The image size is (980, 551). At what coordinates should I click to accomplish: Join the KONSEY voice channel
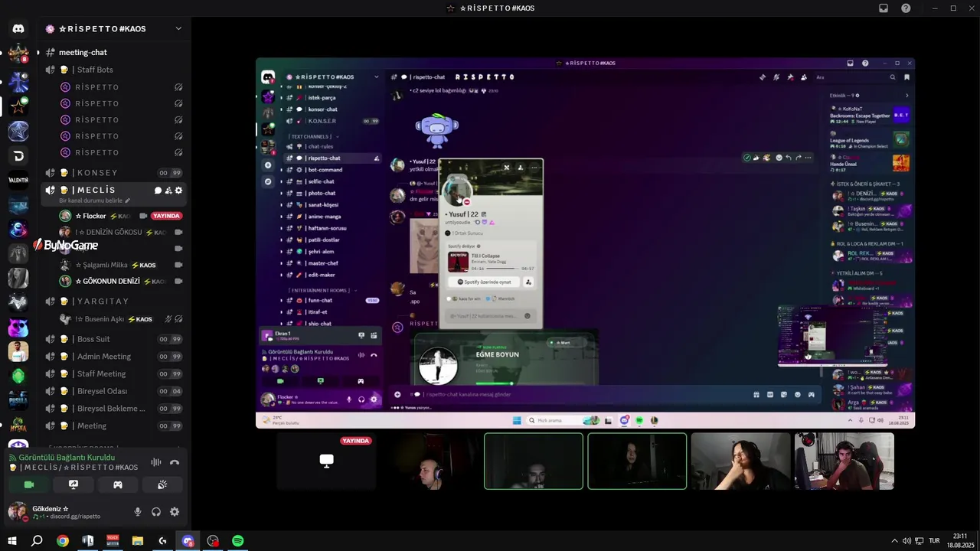point(115,173)
